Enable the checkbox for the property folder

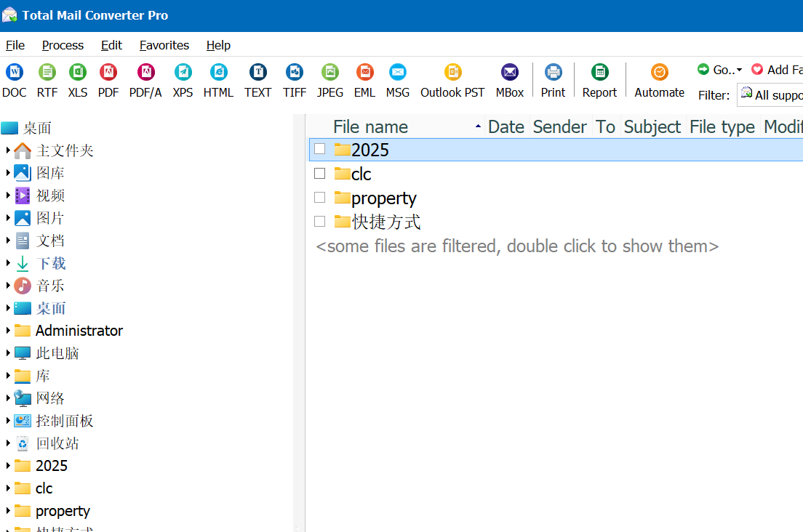point(319,197)
